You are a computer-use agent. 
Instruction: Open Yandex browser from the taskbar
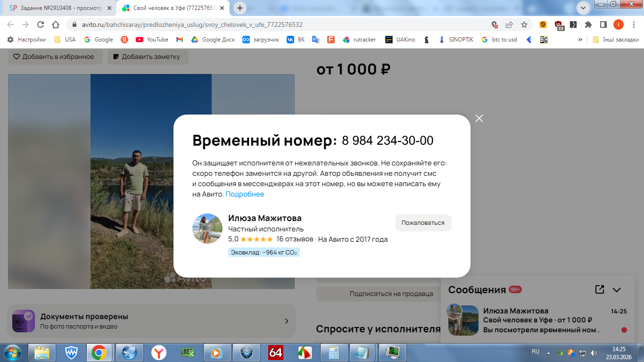pos(159,352)
